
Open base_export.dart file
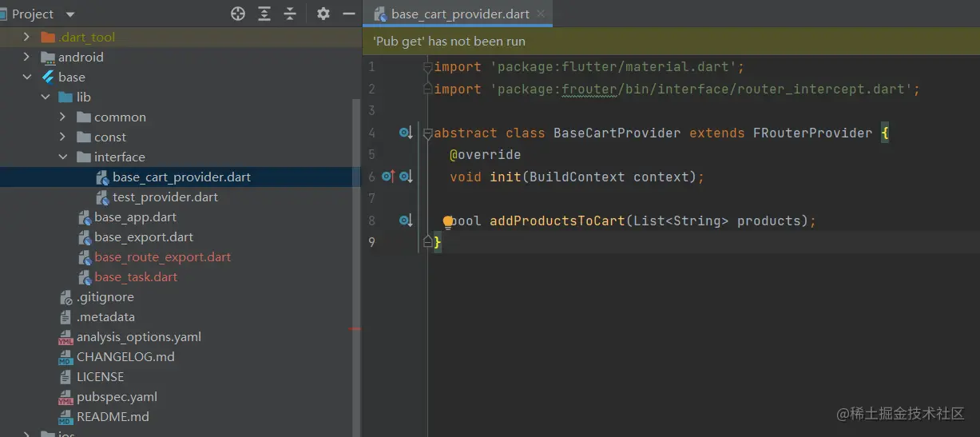point(144,236)
